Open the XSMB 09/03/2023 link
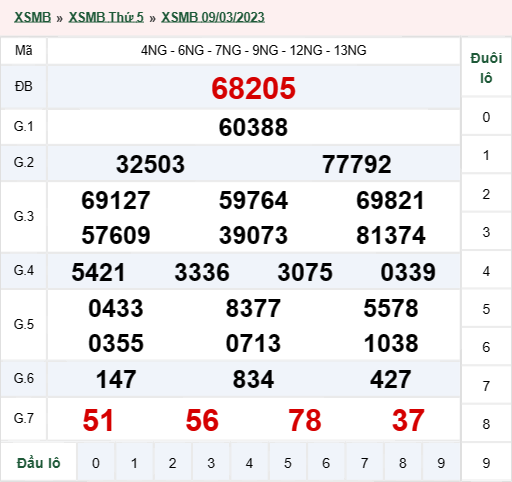Viewport: 512px width, 482px height. (213, 17)
